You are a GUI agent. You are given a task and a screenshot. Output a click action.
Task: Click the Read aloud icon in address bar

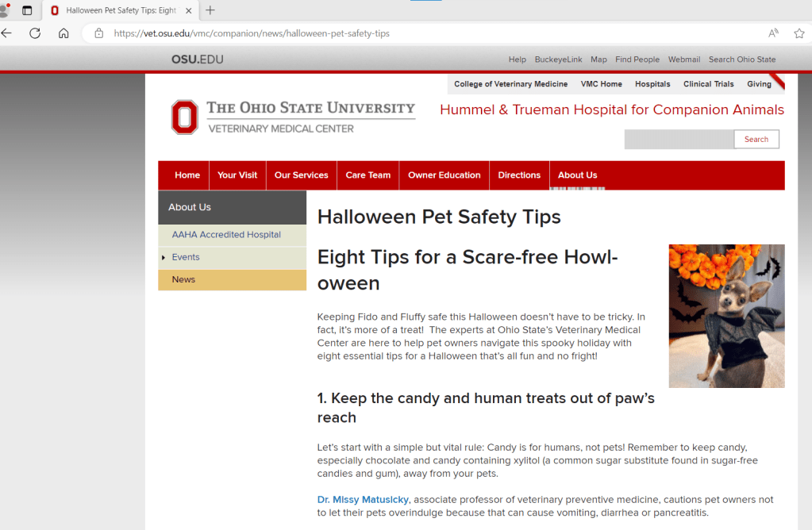(x=773, y=33)
